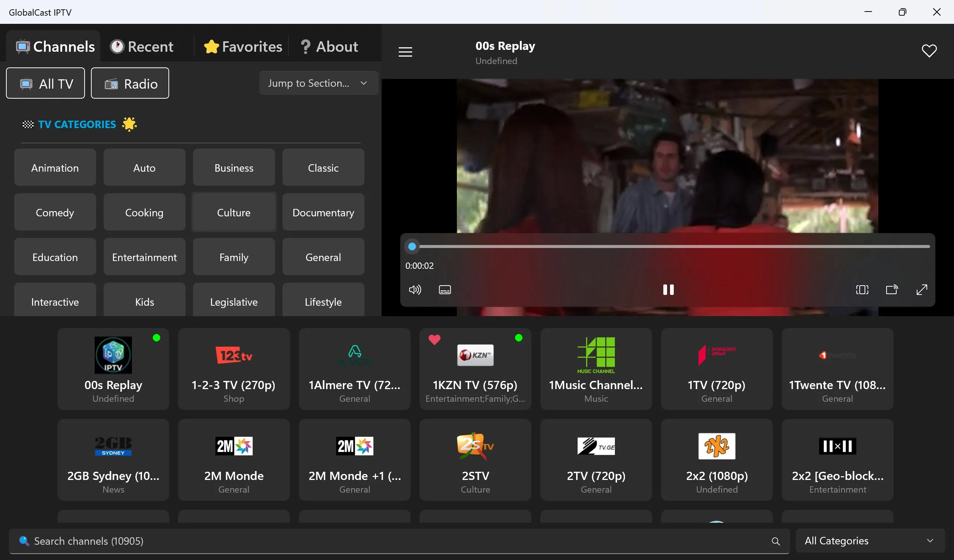Toggle subtitles with the caption icon

(445, 290)
